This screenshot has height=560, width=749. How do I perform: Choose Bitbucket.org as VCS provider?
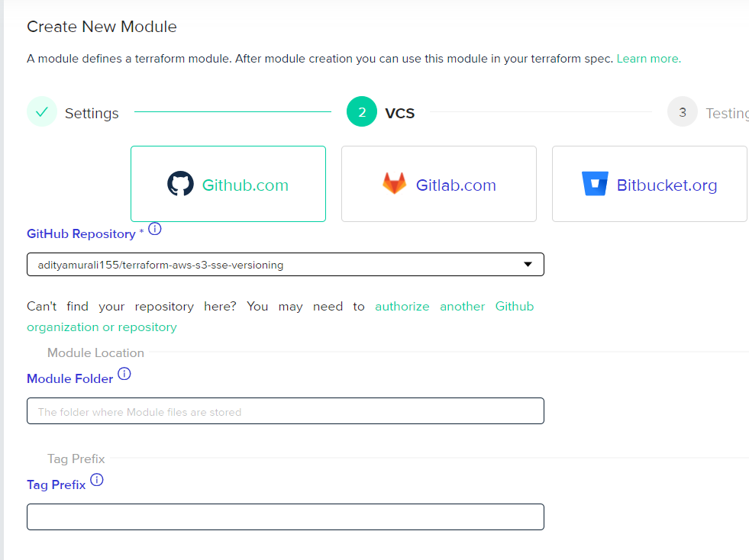[x=650, y=184]
